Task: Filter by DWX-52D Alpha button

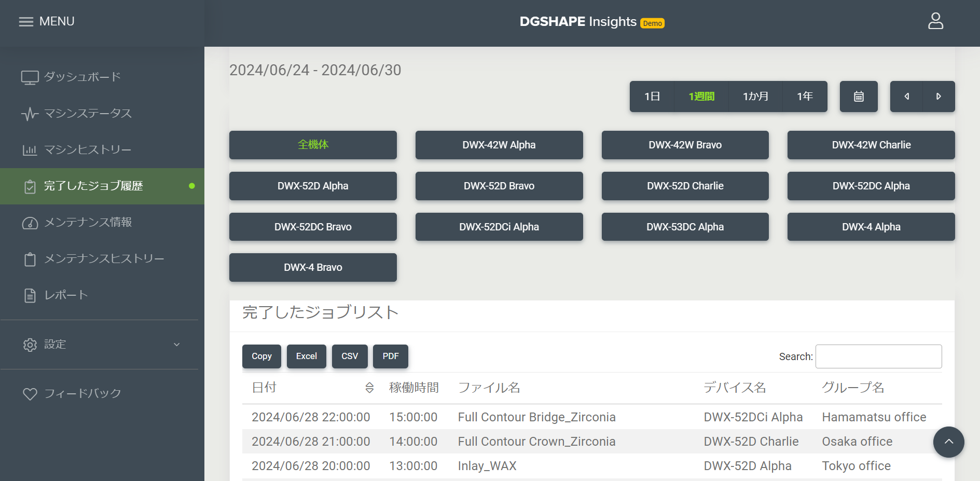Action: pos(313,186)
